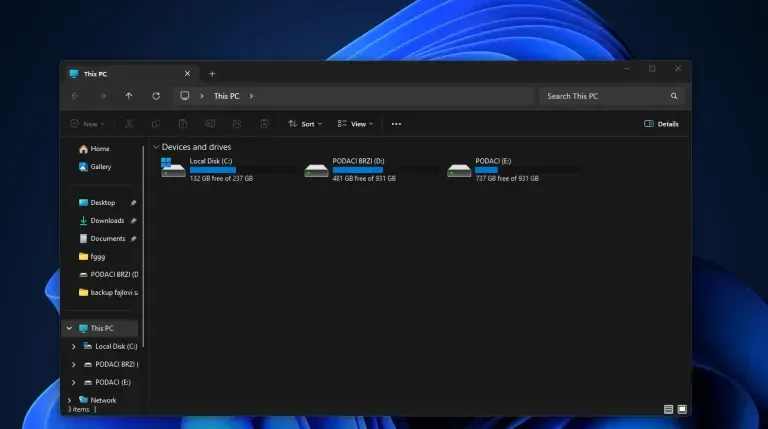Go up one folder level

tap(129, 96)
